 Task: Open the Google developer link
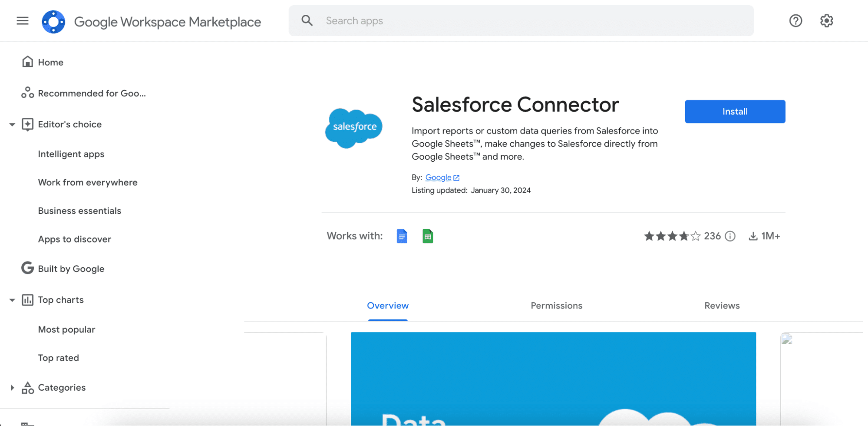438,177
